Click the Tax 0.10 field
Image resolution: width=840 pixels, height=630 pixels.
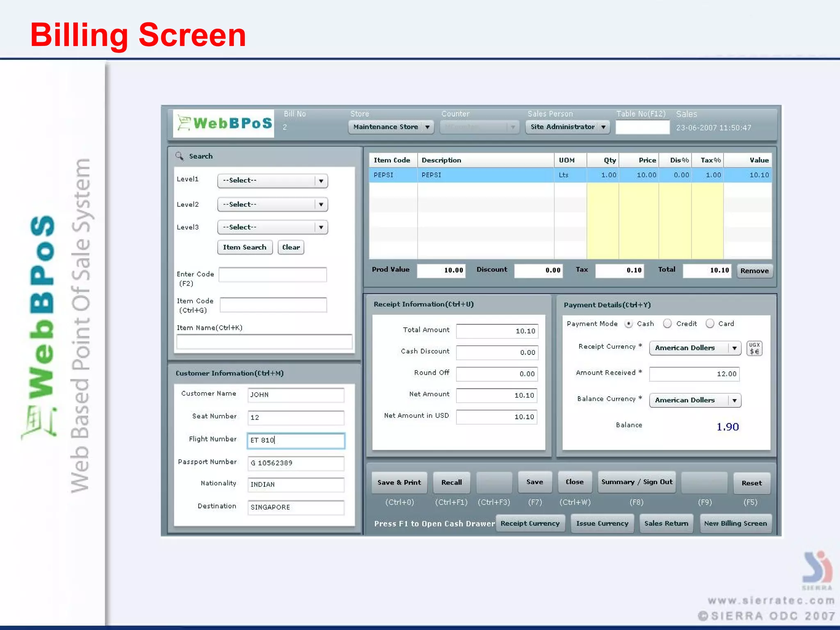point(620,271)
